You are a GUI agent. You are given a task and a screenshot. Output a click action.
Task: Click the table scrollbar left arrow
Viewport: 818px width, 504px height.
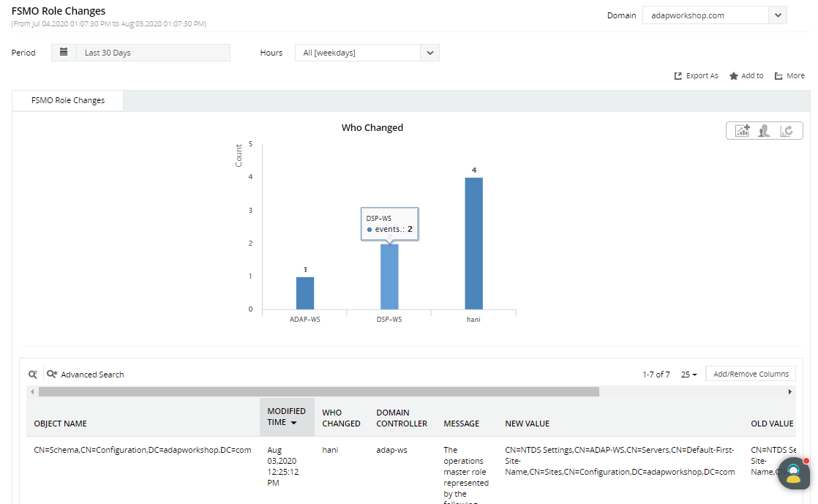pyautogui.click(x=32, y=392)
